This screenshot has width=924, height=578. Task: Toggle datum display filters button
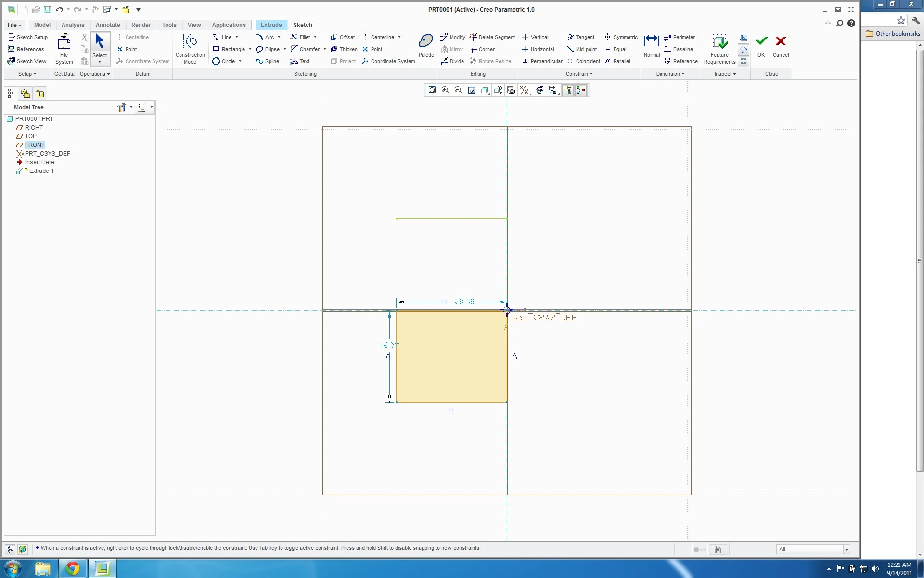(525, 91)
